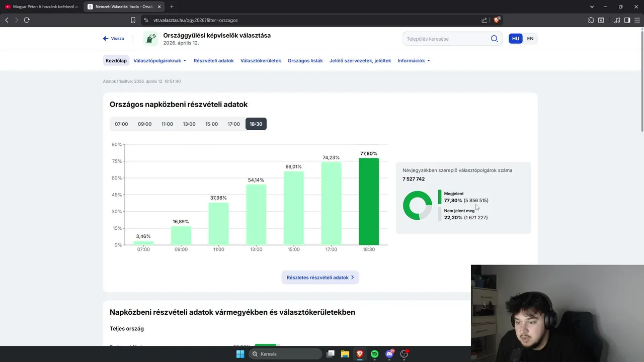The height and width of the screenshot is (362, 644).
Task: Open the Országos listák menu item
Action: [305, 61]
